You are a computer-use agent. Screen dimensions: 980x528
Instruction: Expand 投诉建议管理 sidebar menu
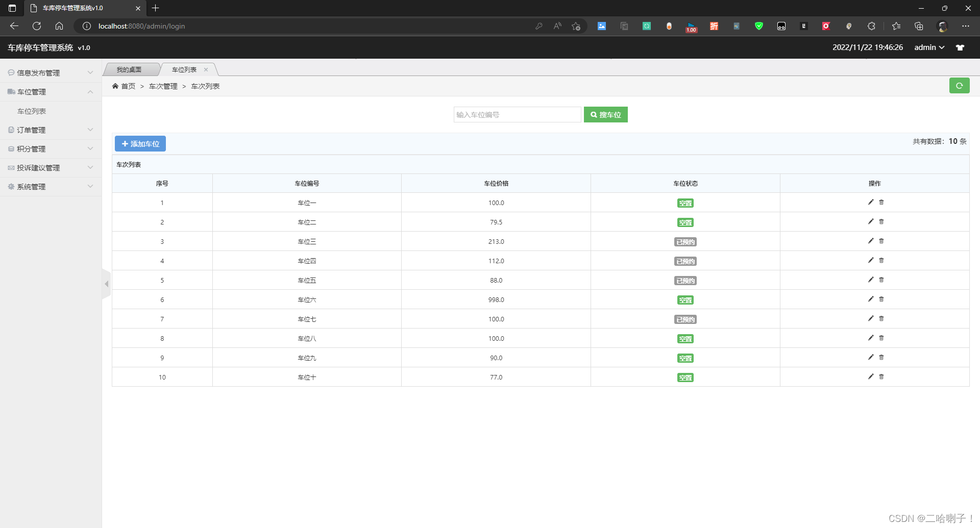[51, 168]
